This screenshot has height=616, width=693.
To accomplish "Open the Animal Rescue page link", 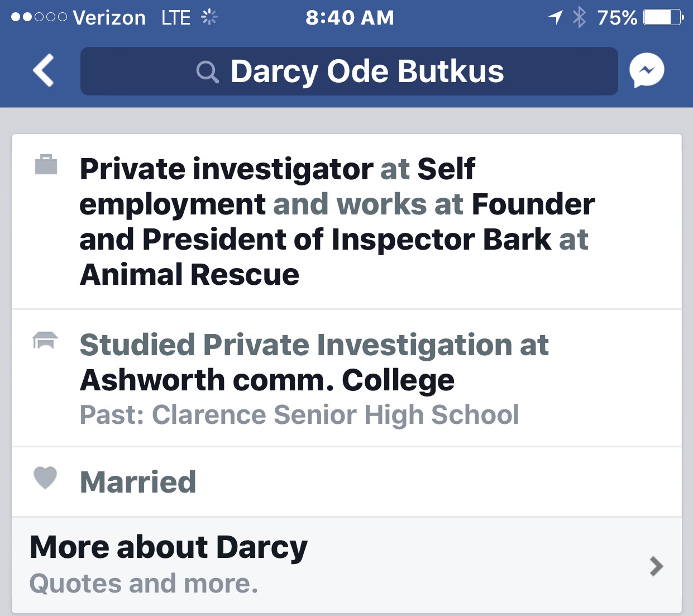I will 190,275.
